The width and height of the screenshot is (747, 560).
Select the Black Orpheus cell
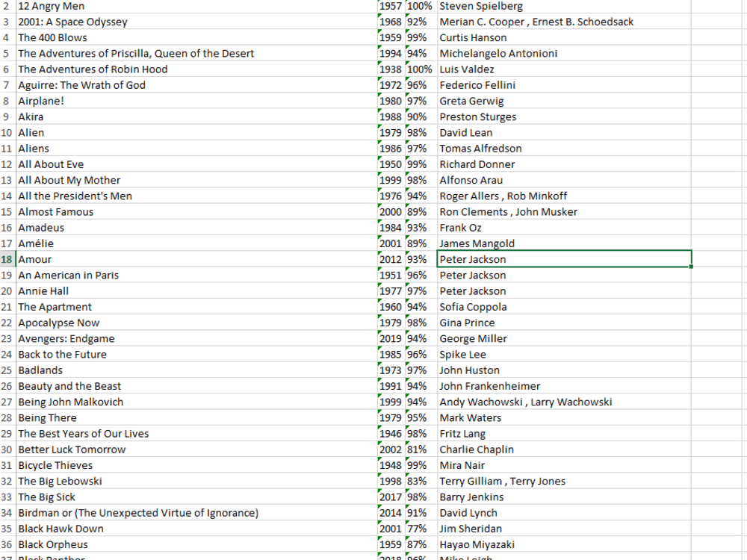[196, 544]
